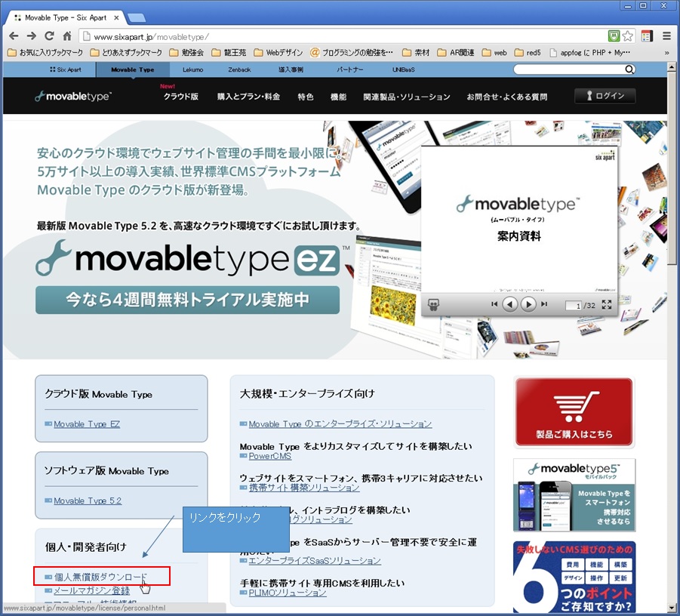Open the 素材 bookmarks folder

416,53
